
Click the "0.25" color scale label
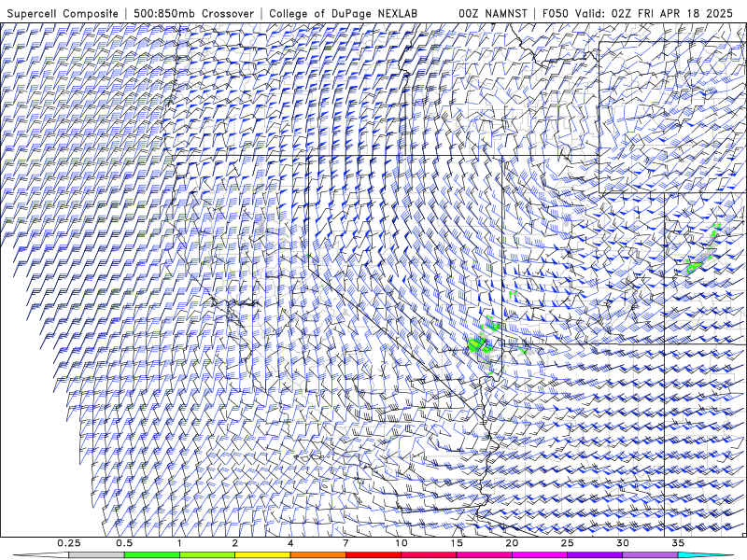pos(68,543)
